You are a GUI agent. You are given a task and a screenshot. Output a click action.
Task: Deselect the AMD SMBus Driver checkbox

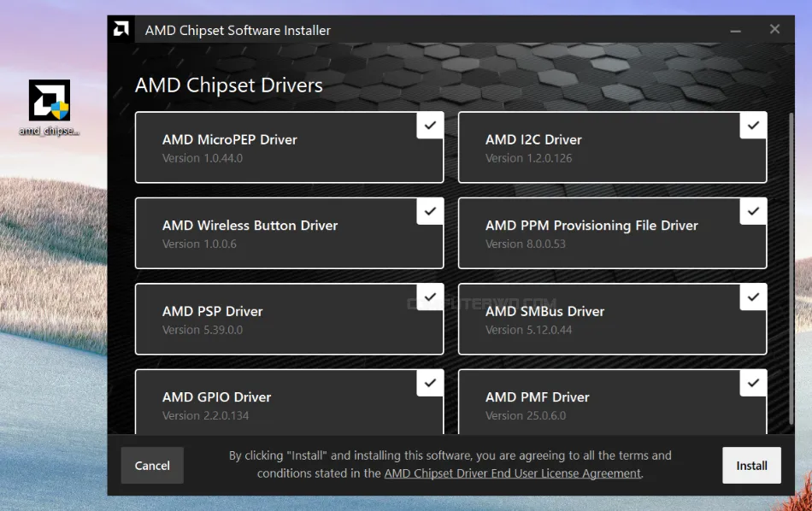(753, 297)
